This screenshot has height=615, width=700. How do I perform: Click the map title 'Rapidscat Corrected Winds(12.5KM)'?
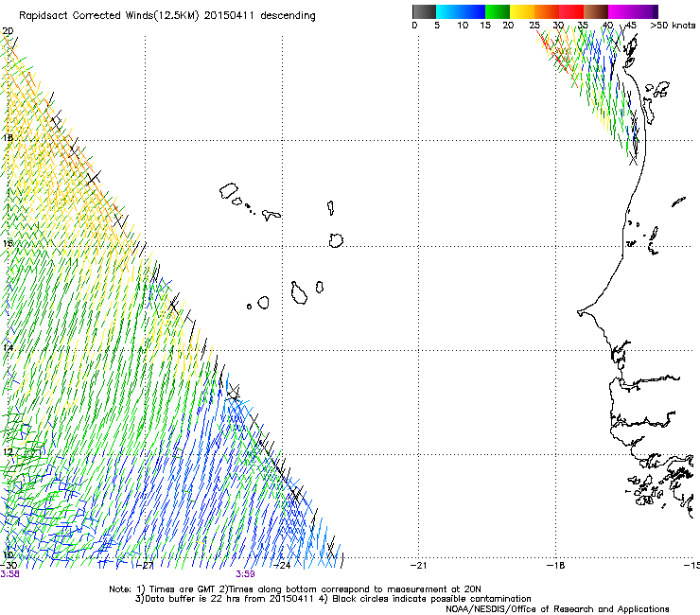[x=109, y=16]
